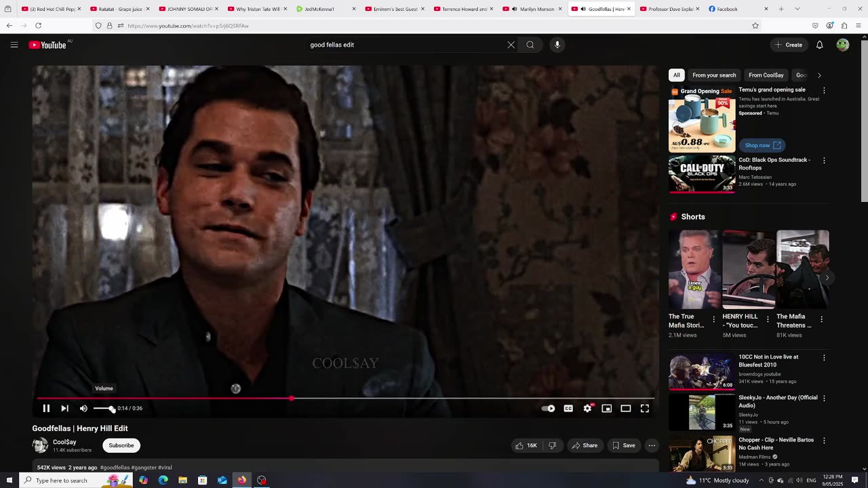Open options for 10CC Not in Love video

click(824, 358)
